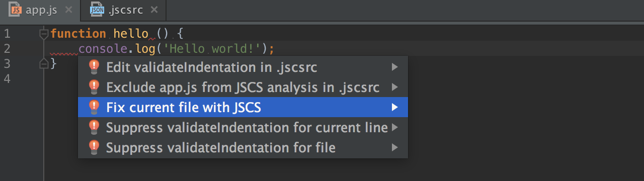Image resolution: width=644 pixels, height=181 pixels.
Task: Click the JSON file icon on .jscsrc tab
Action: tap(96, 9)
